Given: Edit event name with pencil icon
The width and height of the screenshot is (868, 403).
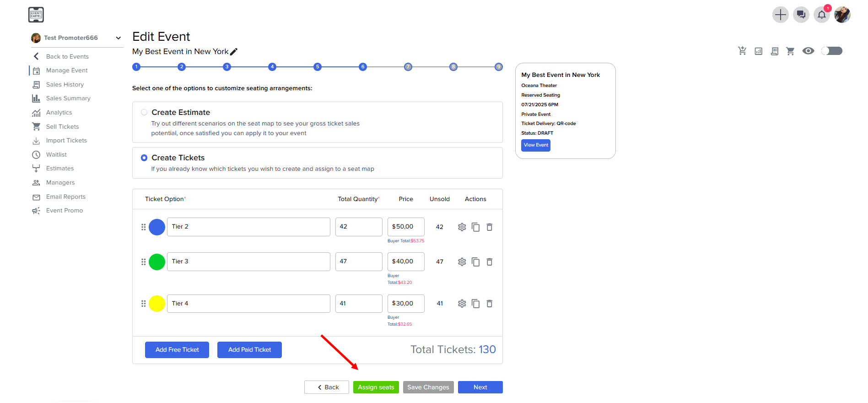Looking at the screenshot, I should tap(234, 52).
